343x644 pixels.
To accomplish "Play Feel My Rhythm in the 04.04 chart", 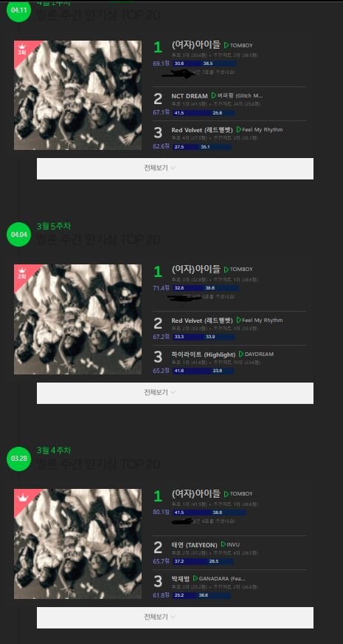I will [239, 320].
